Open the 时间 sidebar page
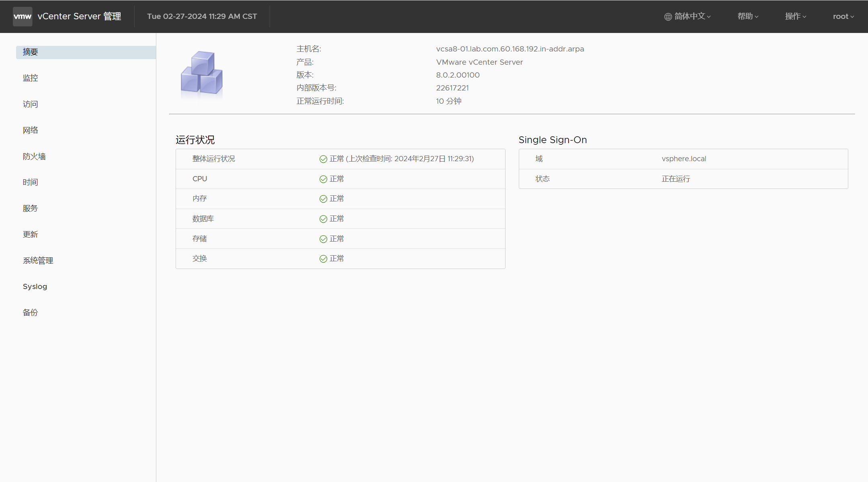 click(31, 182)
